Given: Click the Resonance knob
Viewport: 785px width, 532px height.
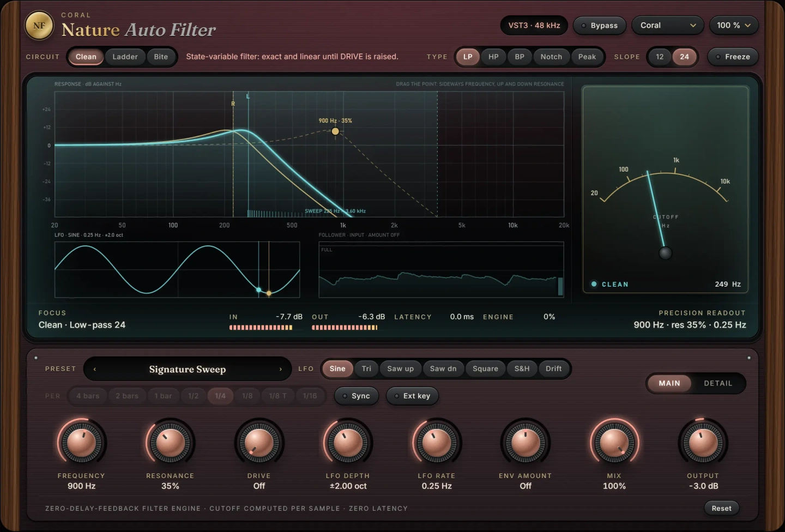Looking at the screenshot, I should coord(170,443).
